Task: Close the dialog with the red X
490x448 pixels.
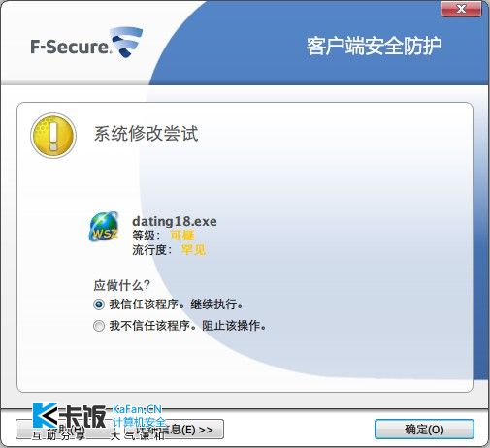Action: tap(461, 9)
